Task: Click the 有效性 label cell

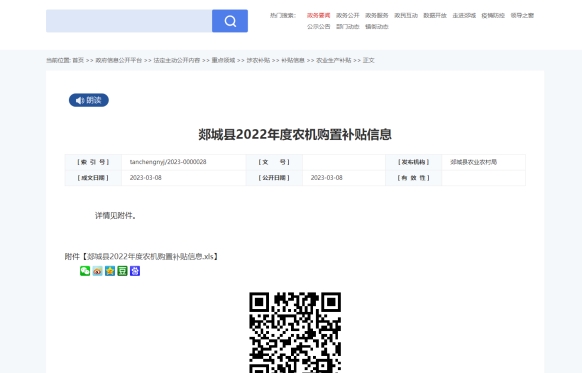Action: click(x=413, y=178)
